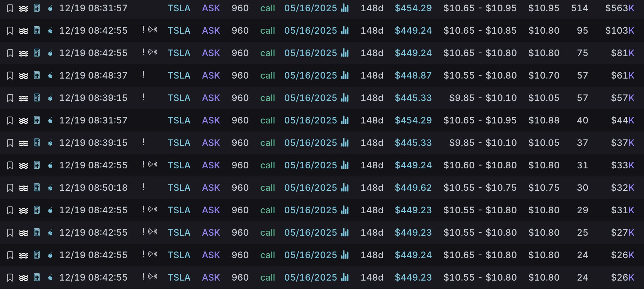Click the 05/16/2025 expiry in the $103K row

(x=311, y=31)
